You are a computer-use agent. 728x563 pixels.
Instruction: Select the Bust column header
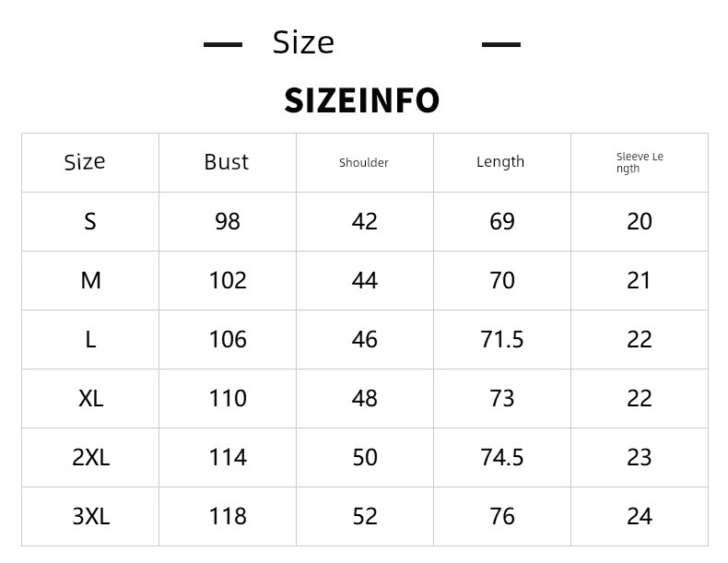(227, 162)
